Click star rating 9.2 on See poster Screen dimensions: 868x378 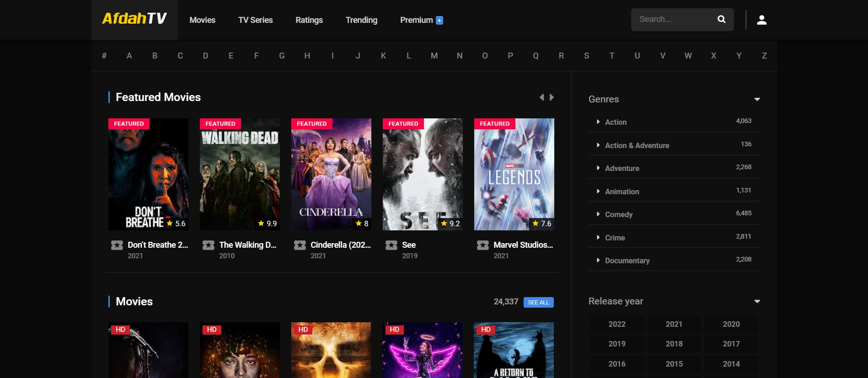pos(450,224)
